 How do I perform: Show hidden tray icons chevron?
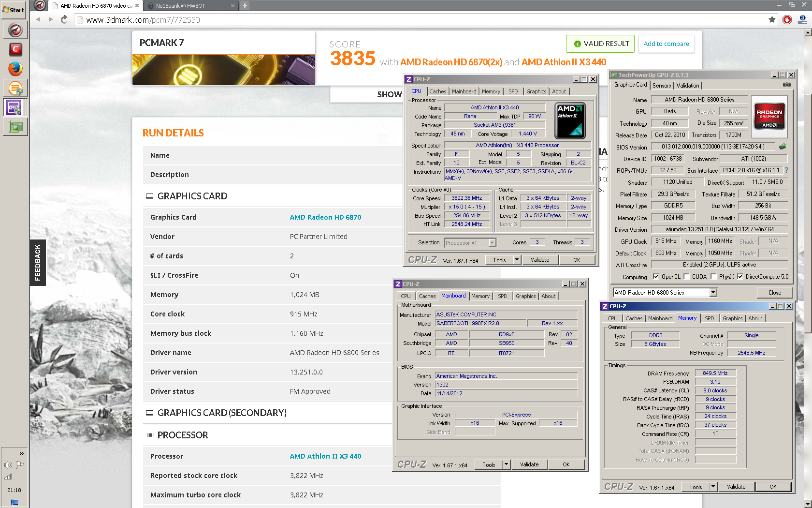[x=21, y=453]
